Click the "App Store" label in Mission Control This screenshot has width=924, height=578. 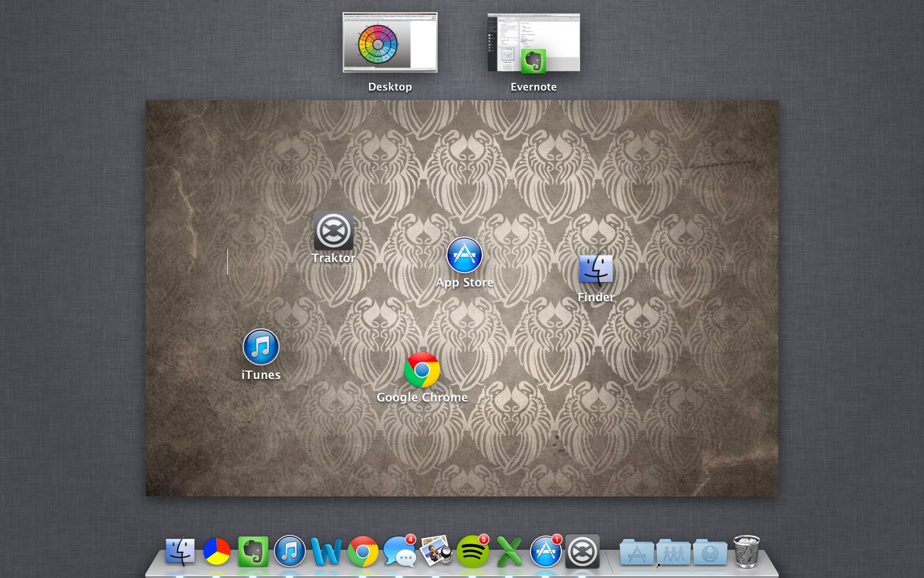[465, 283]
